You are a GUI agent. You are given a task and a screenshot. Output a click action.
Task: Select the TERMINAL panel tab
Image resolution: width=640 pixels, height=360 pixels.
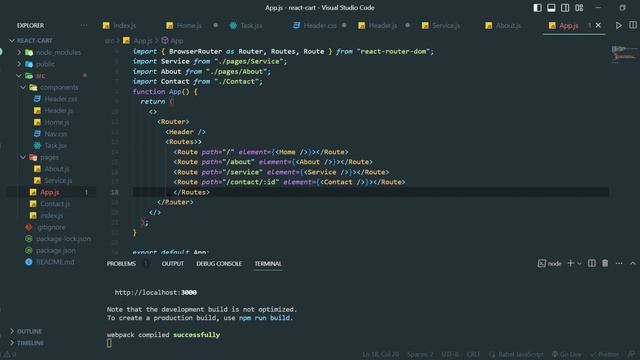pyautogui.click(x=268, y=264)
